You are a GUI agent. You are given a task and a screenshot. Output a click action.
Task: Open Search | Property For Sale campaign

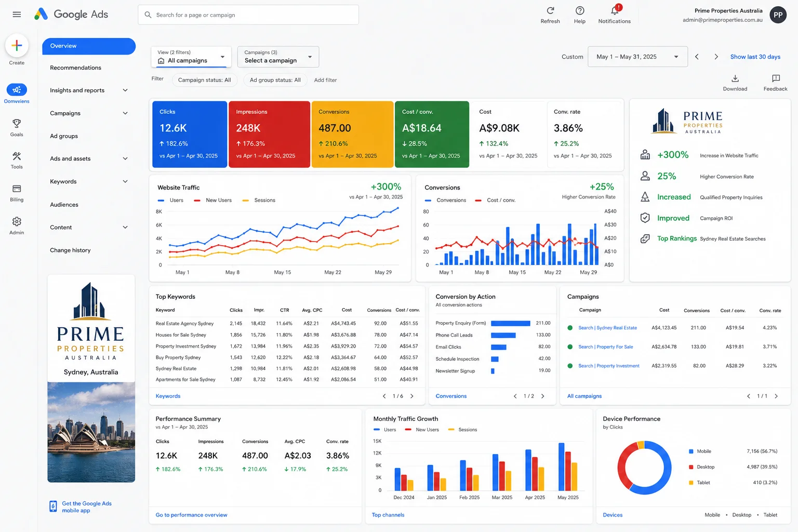point(606,347)
